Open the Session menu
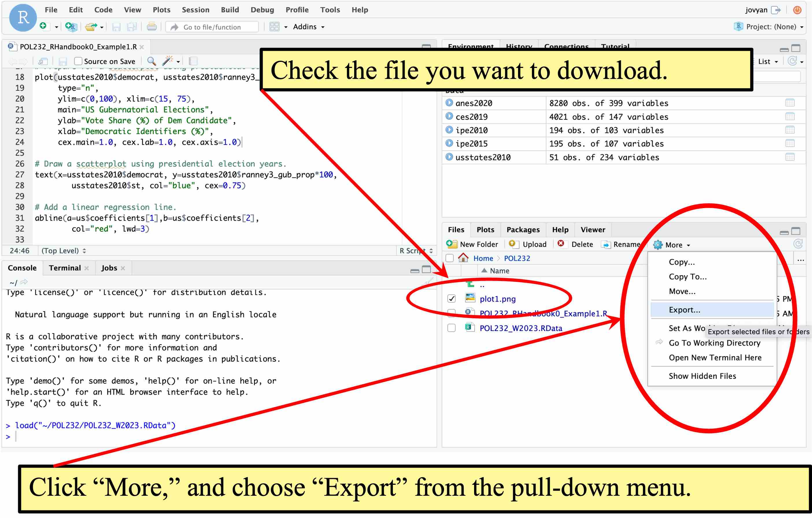 [196, 10]
